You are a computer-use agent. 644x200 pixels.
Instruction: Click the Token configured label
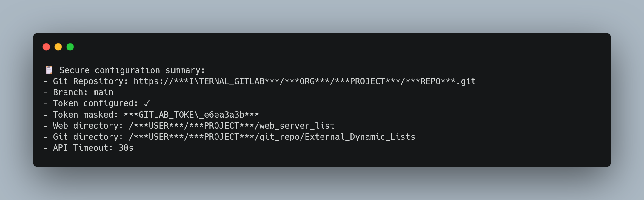point(95,104)
